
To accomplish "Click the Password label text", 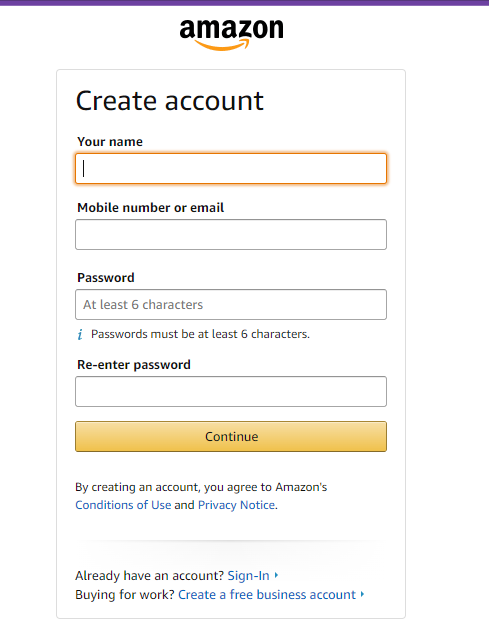I will 106,278.
